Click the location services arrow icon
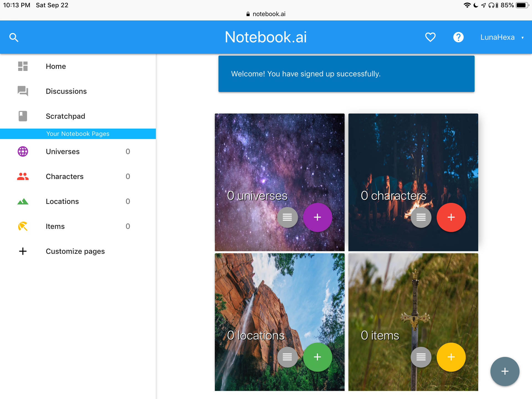 pos(484,5)
